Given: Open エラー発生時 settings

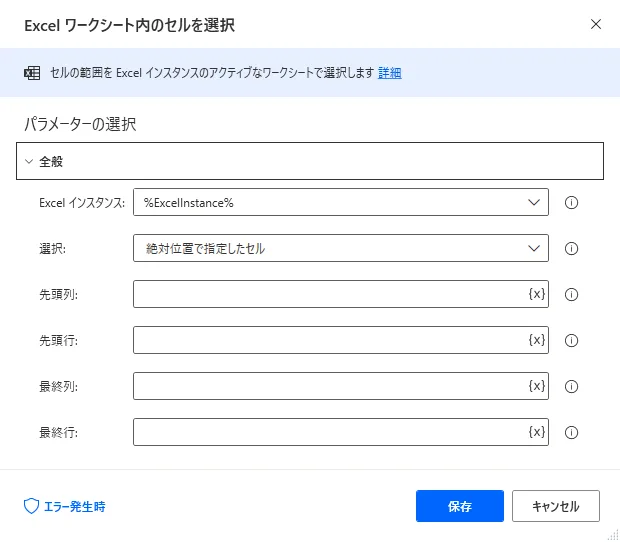Looking at the screenshot, I should [x=65, y=506].
